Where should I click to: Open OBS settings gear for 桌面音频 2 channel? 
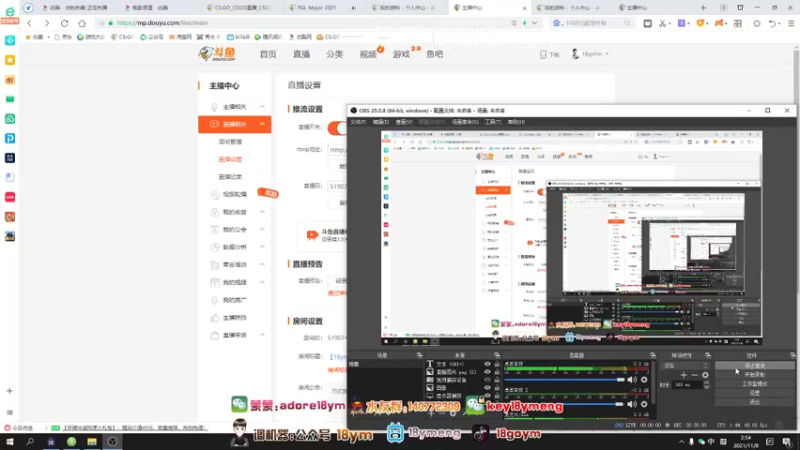tap(644, 404)
